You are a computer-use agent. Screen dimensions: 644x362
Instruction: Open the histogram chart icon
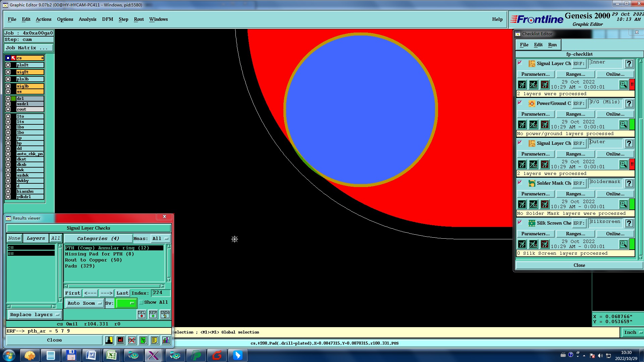[x=166, y=340]
